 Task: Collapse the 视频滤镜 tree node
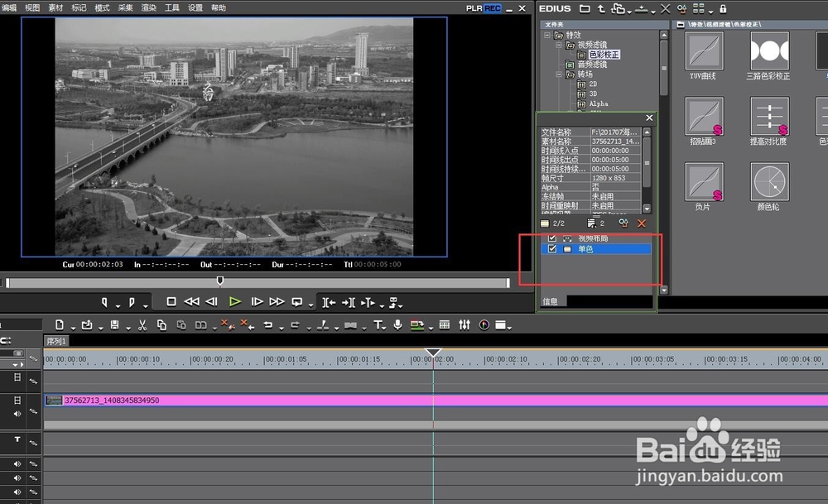[x=559, y=45]
